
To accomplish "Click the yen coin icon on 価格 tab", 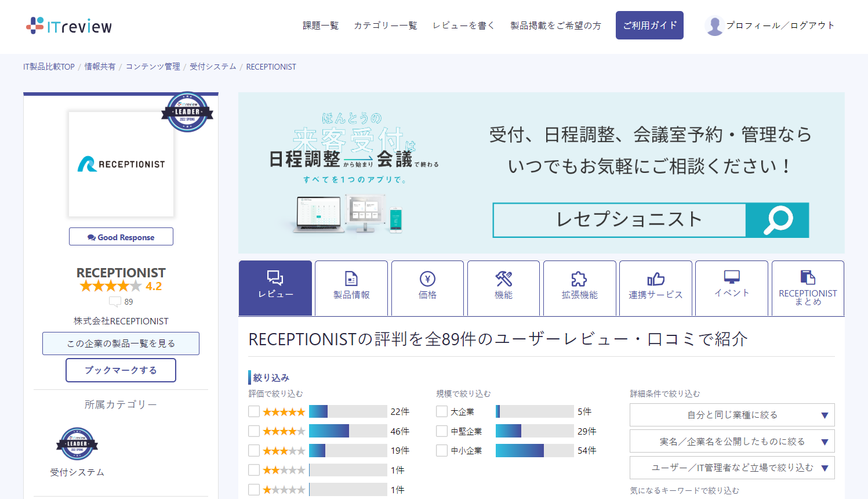I will (x=427, y=279).
